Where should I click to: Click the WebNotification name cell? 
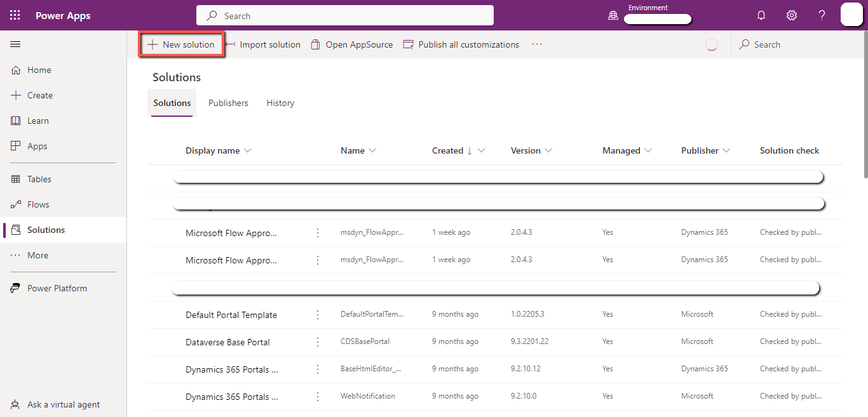point(368,396)
